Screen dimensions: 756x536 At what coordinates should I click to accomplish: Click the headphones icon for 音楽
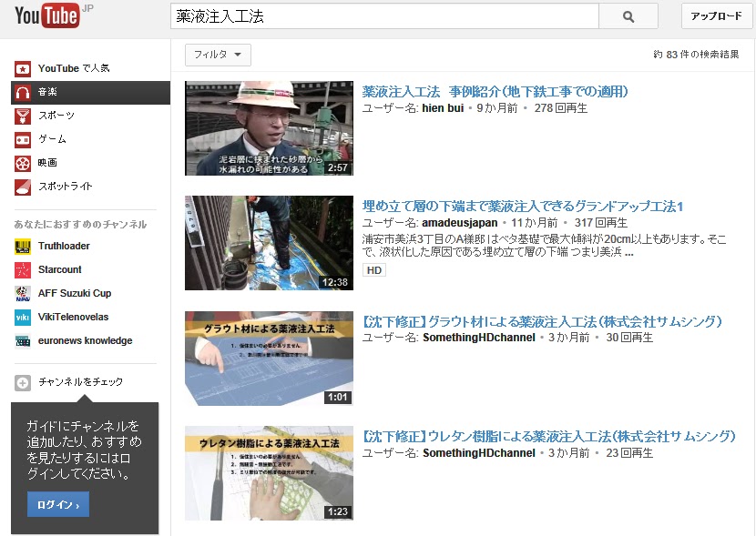pos(23,92)
